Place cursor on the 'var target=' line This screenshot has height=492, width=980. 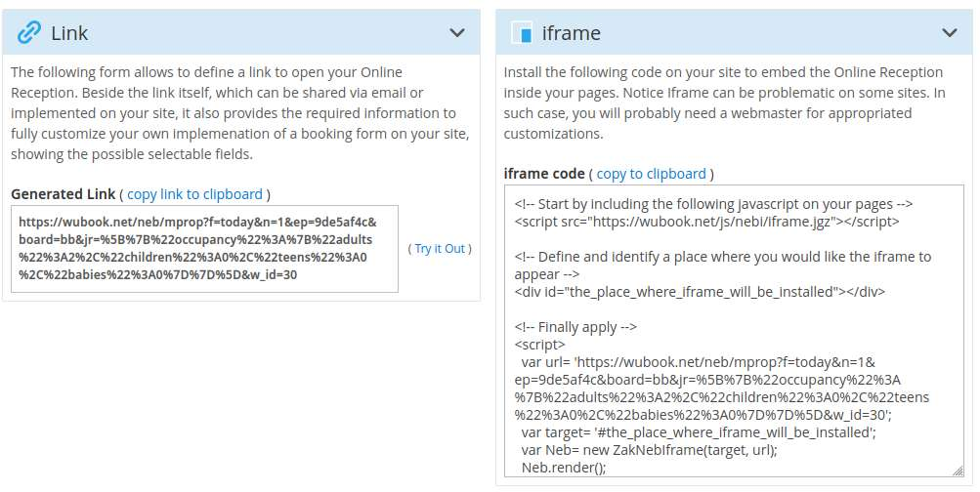point(699,432)
